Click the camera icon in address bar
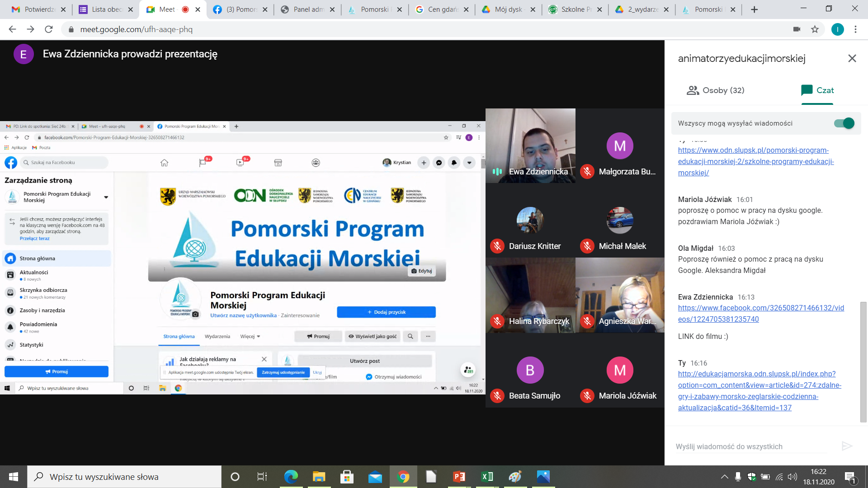This screenshot has width=868, height=488. coord(797,29)
